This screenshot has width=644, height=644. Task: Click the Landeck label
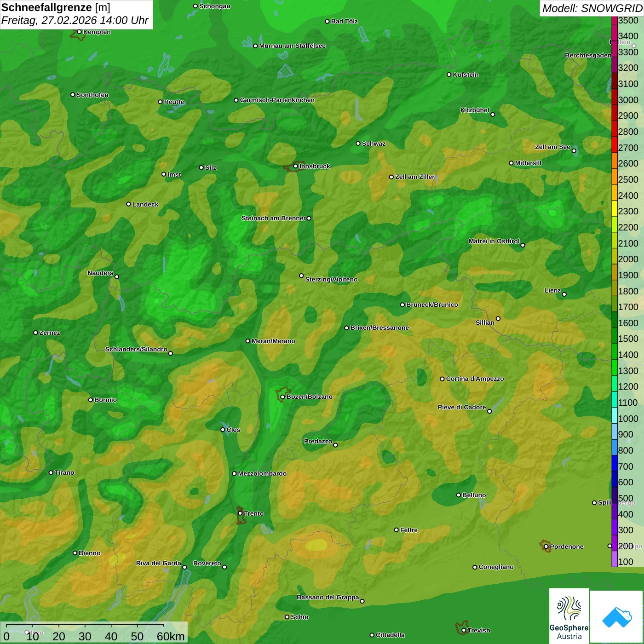[x=145, y=204]
